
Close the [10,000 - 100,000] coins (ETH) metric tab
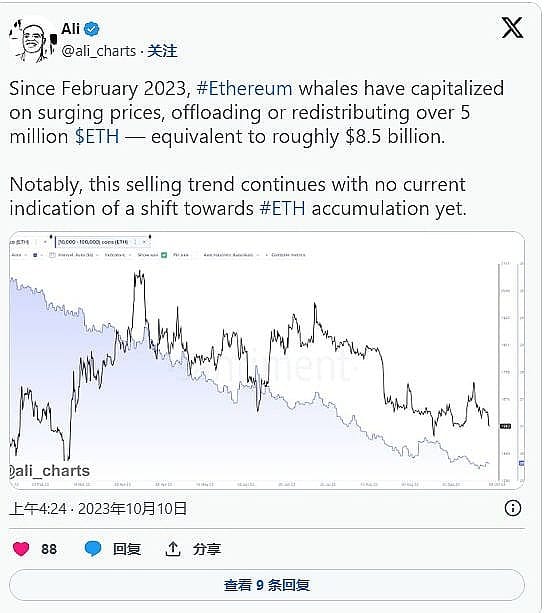[144, 242]
